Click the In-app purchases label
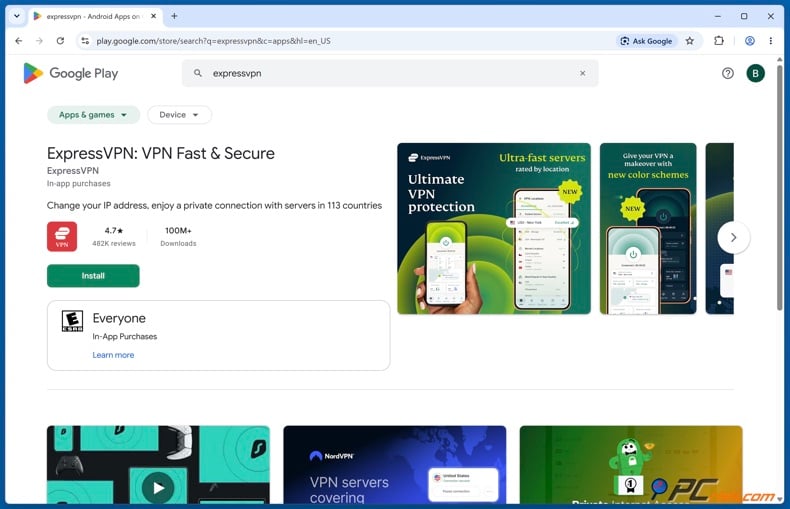The height and width of the screenshot is (509, 790). tap(79, 183)
